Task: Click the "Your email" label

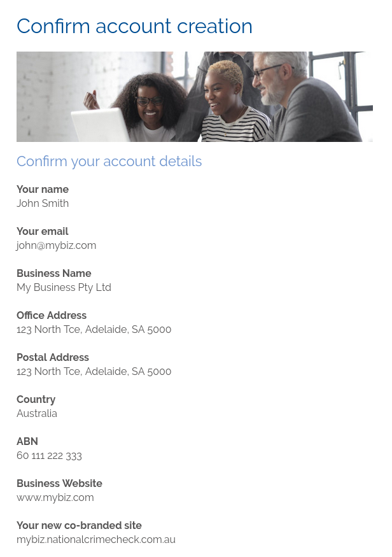Action: pyautogui.click(x=42, y=232)
